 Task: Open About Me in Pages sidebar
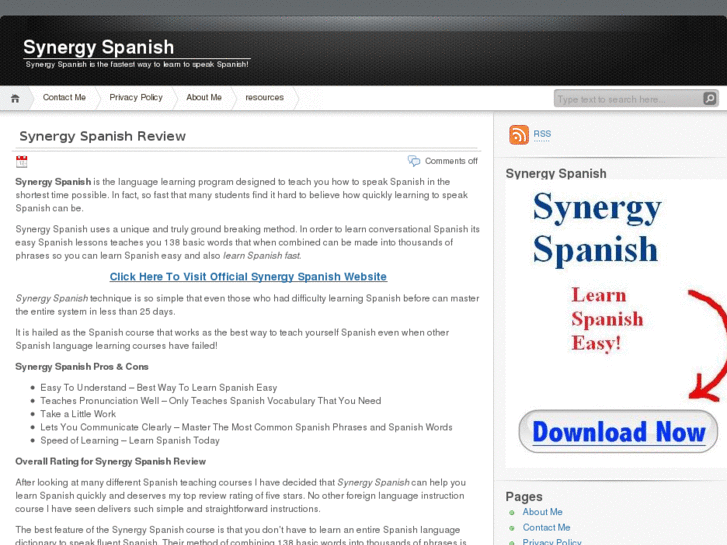coord(542,512)
